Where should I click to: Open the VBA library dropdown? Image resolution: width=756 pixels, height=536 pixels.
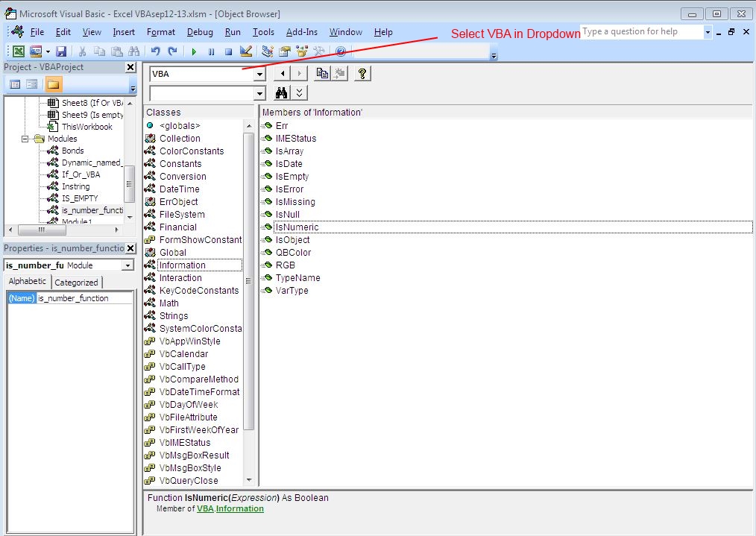[259, 74]
